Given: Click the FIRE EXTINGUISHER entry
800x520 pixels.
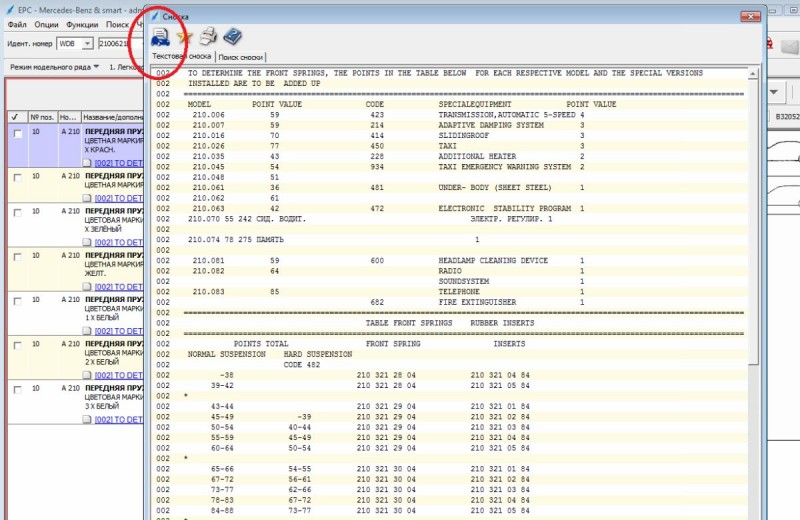Looking at the screenshot, I should point(477,302).
